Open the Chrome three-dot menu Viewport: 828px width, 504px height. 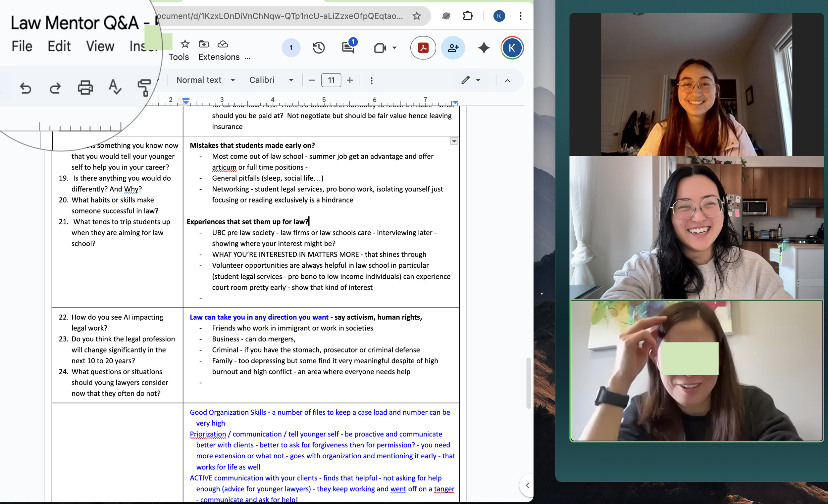(x=520, y=16)
